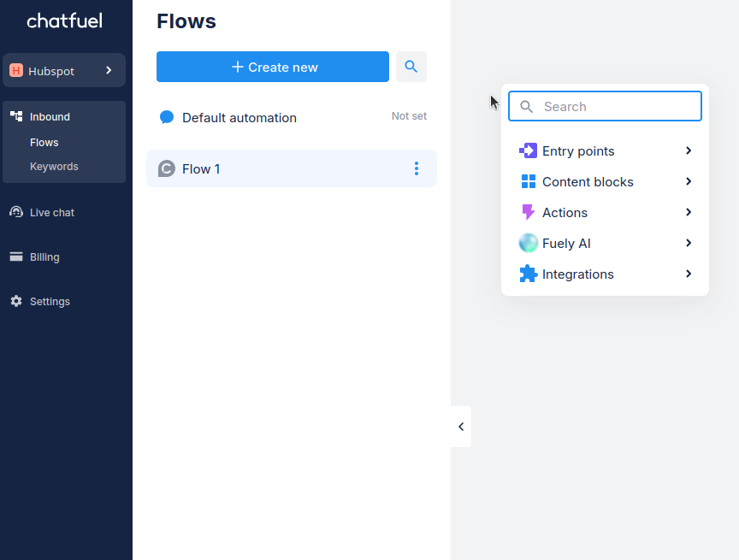Click the Actions lightning bolt icon
The width and height of the screenshot is (739, 560).
pos(528,213)
